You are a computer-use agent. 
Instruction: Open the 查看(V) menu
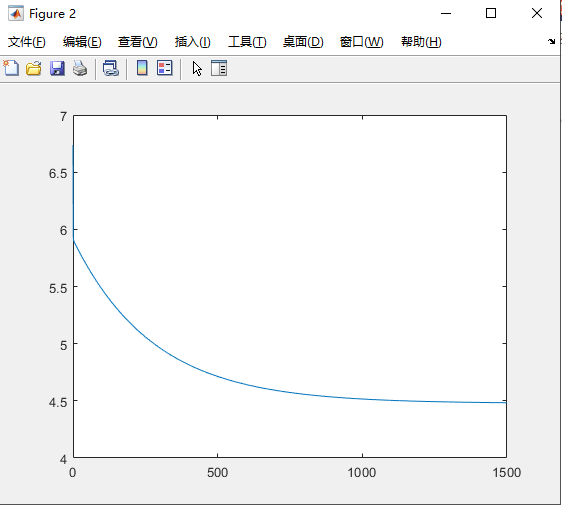click(138, 42)
